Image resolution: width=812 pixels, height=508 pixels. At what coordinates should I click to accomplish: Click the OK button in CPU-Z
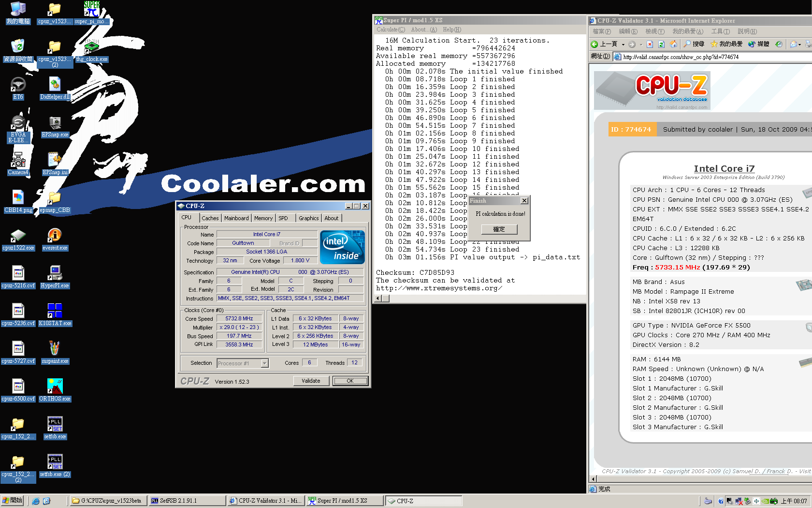pyautogui.click(x=350, y=381)
